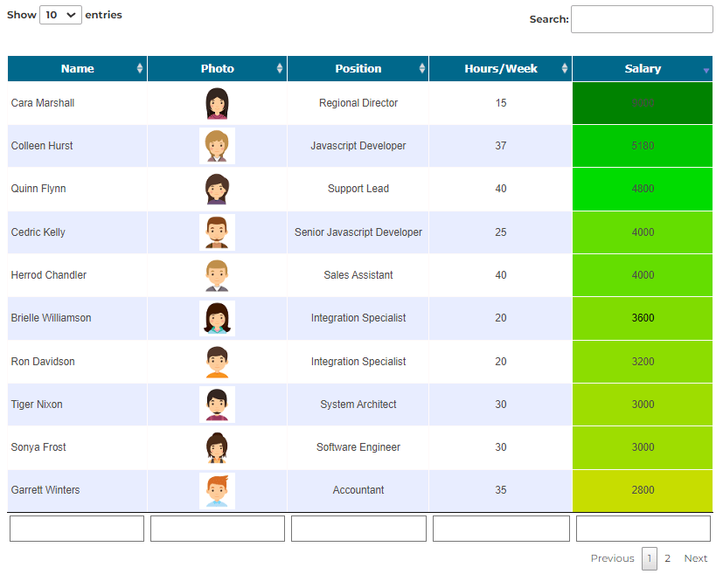723x588 pixels.
Task: Toggle sorting on the Position column
Action: pos(422,69)
